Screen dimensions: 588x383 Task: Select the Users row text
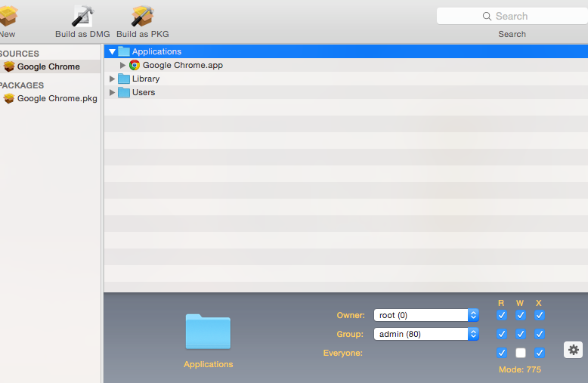click(x=144, y=92)
